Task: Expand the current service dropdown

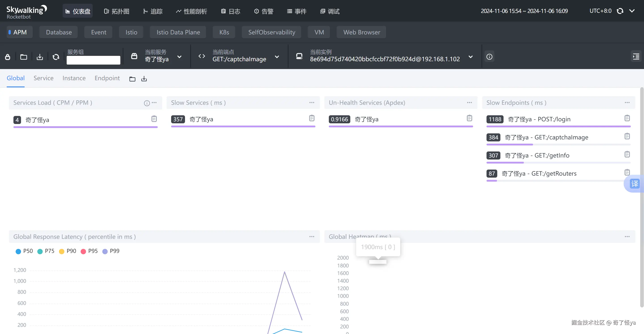Action: coord(179,57)
